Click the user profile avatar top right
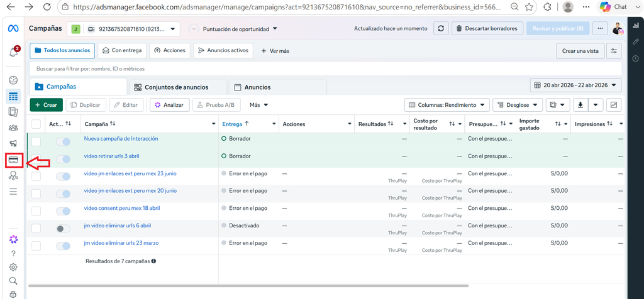Screen dimensions: 644x299 [x=618, y=29]
